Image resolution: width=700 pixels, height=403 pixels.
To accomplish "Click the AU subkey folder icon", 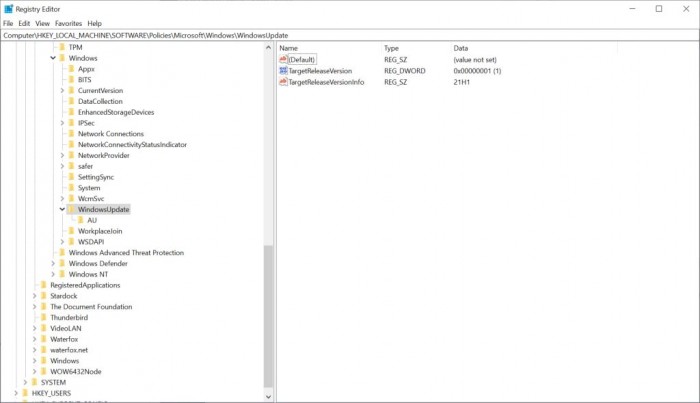I will click(81, 220).
